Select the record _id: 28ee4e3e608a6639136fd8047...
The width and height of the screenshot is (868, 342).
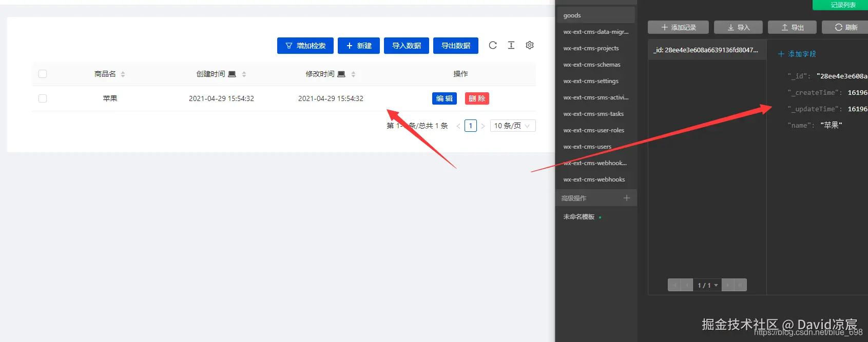tap(707, 50)
